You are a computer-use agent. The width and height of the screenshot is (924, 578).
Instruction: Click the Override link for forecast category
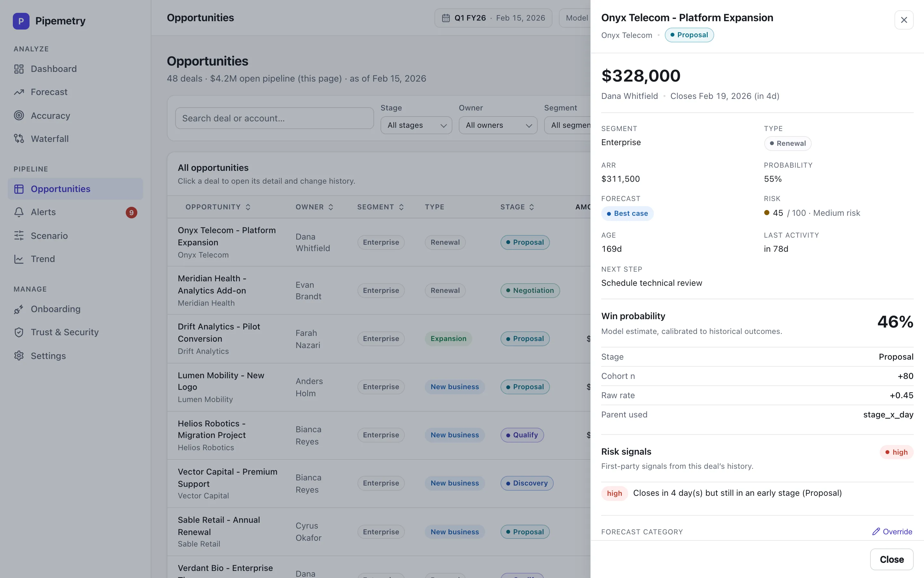pos(892,531)
